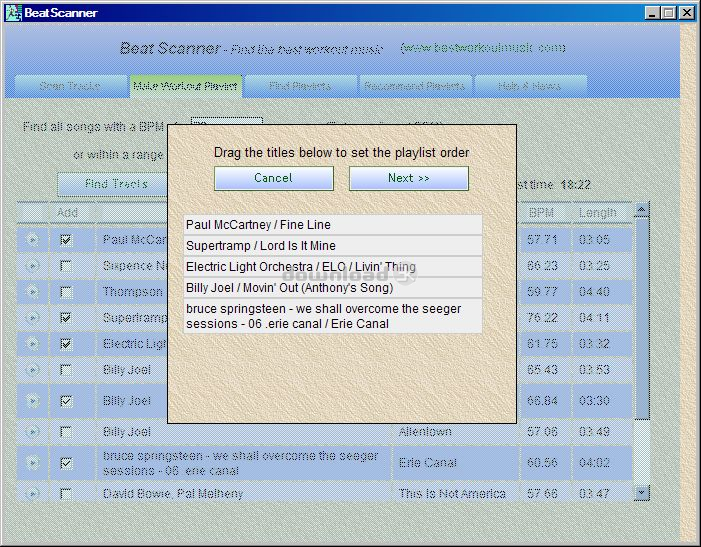This screenshot has height=547, width=701.
Task: Check the Thompson row Add checkbox
Action: (x=66, y=292)
